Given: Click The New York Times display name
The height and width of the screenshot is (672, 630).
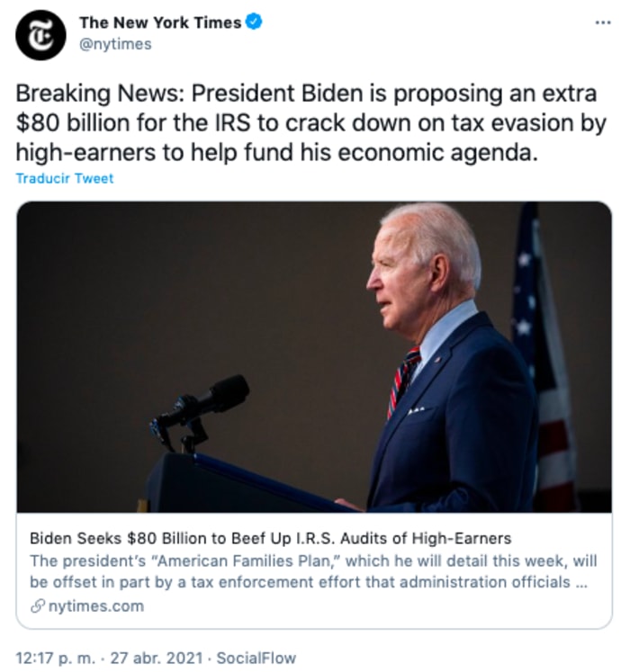Looking at the screenshot, I should coord(160,22).
